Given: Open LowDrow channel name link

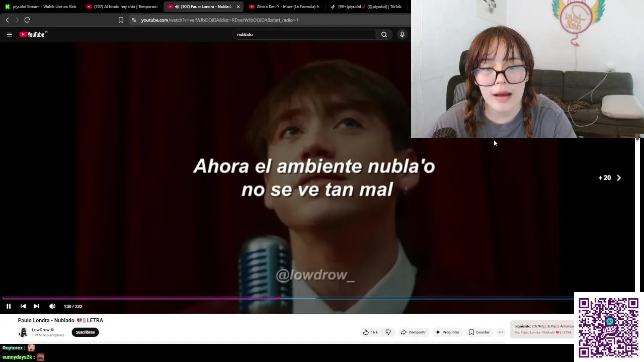Looking at the screenshot, I should pos(40,330).
